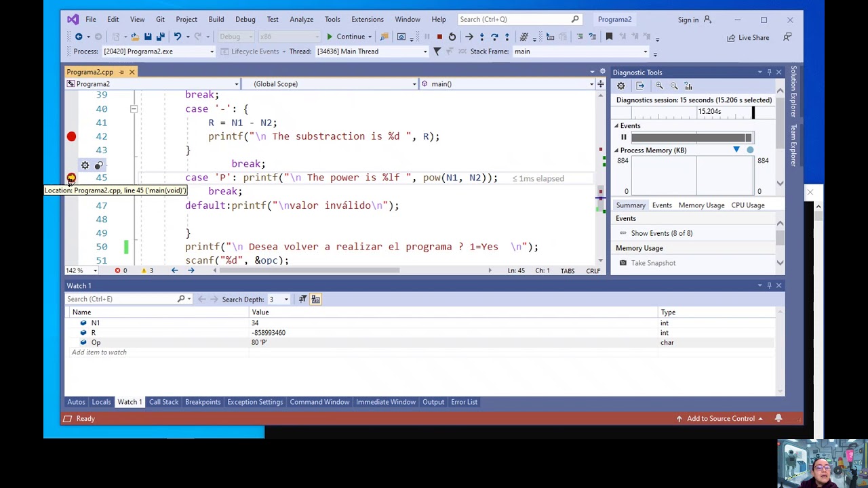Click the Save All icon
The height and width of the screenshot is (488, 868).
click(160, 37)
